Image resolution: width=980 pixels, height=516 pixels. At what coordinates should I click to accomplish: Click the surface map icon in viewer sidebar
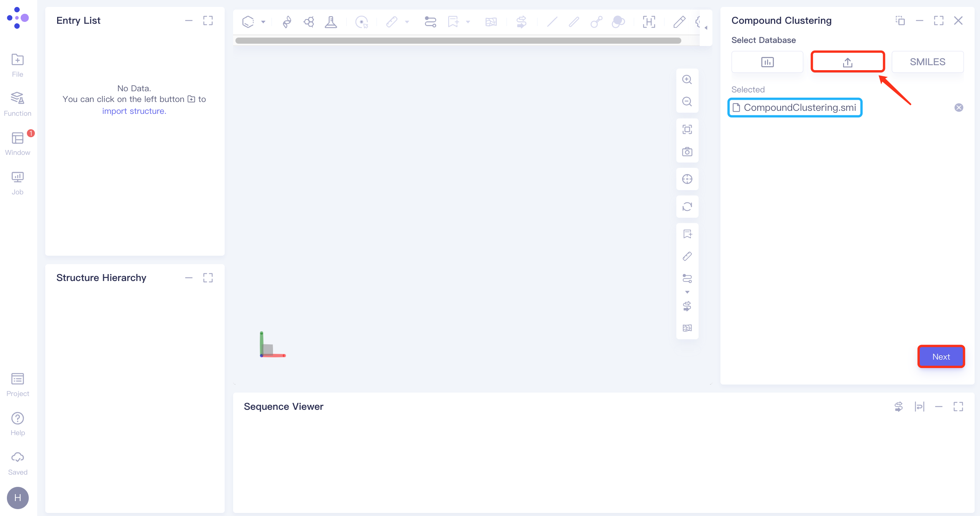[x=687, y=328]
